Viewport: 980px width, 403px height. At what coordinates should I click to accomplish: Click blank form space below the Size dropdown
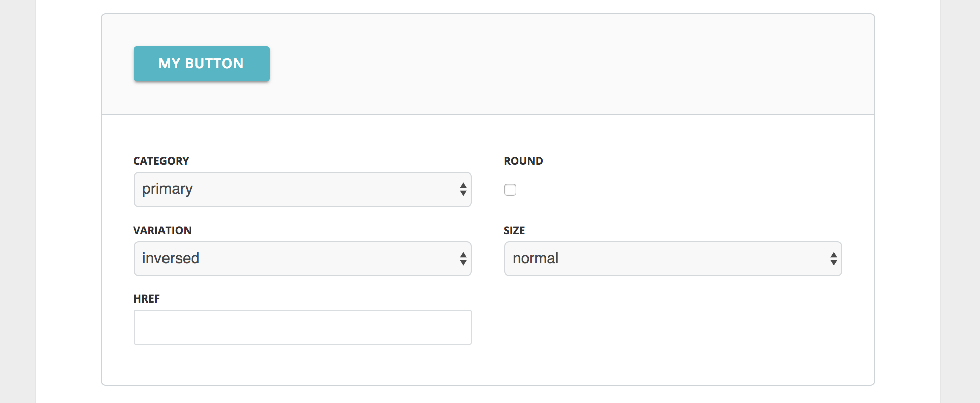coord(672,327)
